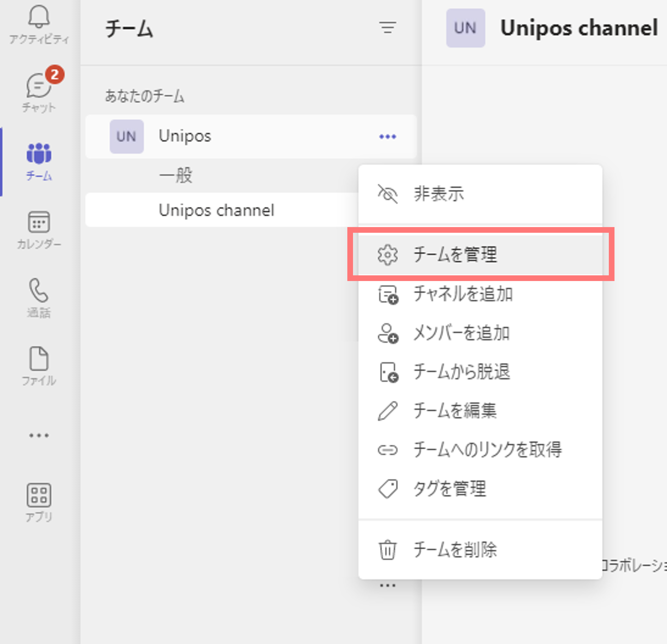This screenshot has width=667, height=644.
Task: Click メンバーを追加 menu option
Action: coord(480,333)
